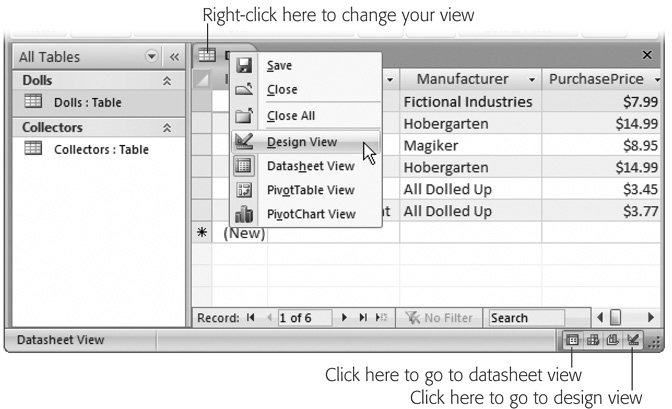
Task: Open the All Tables dropdown menu
Action: point(152,57)
